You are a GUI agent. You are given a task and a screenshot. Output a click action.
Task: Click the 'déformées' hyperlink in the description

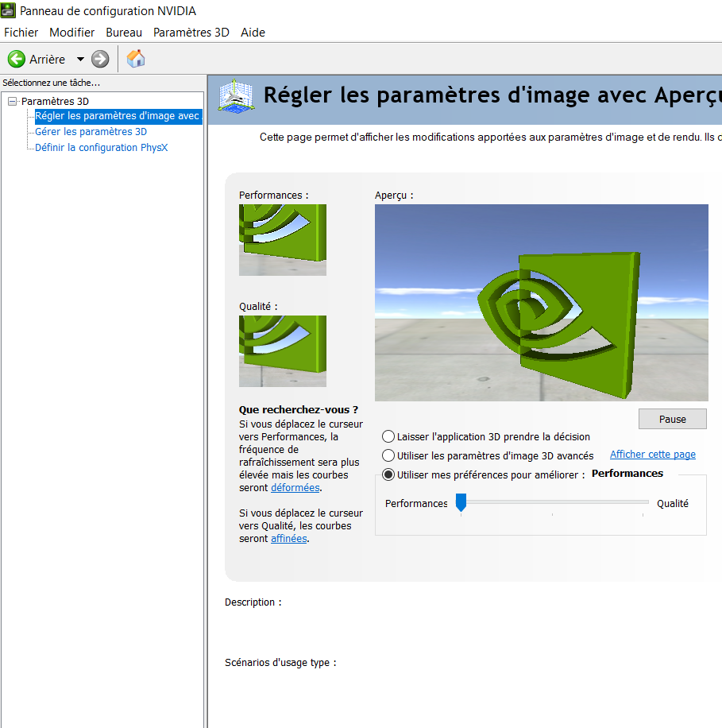tap(295, 487)
